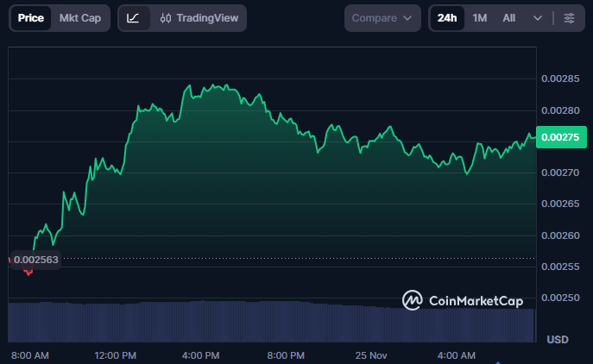Screen dimensions: 593x364
Task: Select the 1M time range
Action: [480, 18]
